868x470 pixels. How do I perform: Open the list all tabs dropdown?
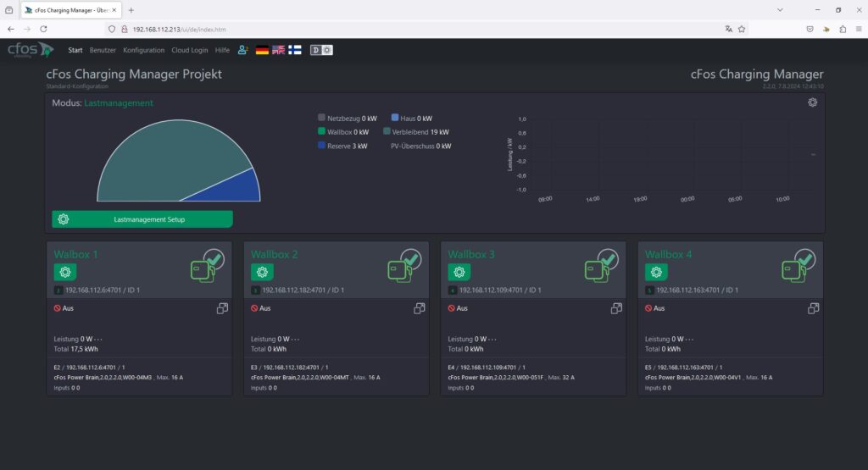(x=780, y=10)
